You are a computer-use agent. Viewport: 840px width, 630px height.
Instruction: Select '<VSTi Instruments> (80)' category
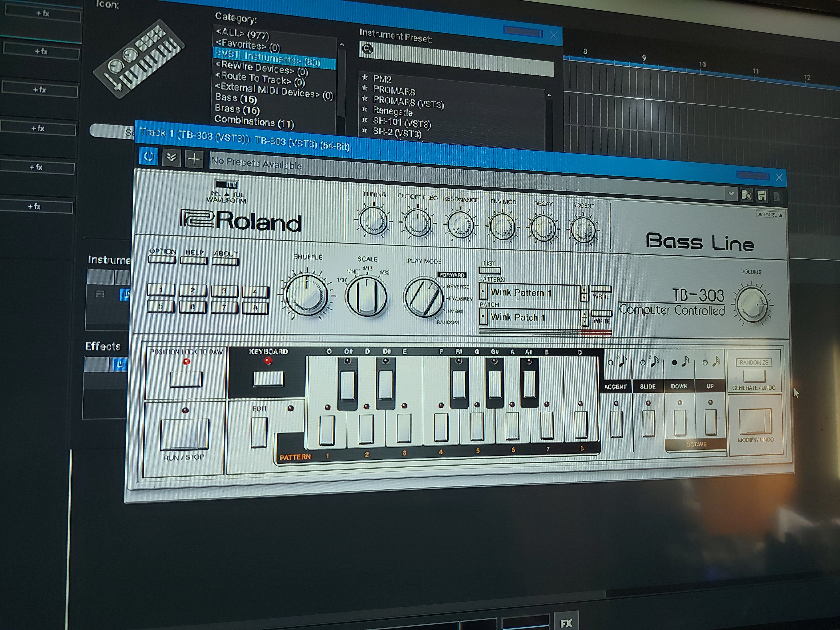tap(274, 59)
